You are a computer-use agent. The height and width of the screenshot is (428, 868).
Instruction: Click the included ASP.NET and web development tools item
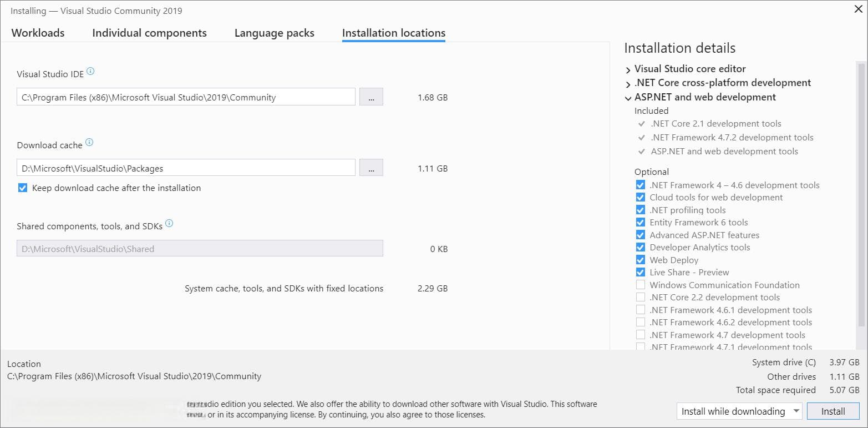coord(724,152)
